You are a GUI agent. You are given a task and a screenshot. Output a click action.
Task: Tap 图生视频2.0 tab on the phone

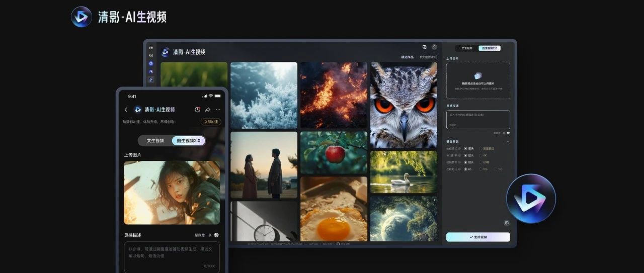point(189,141)
